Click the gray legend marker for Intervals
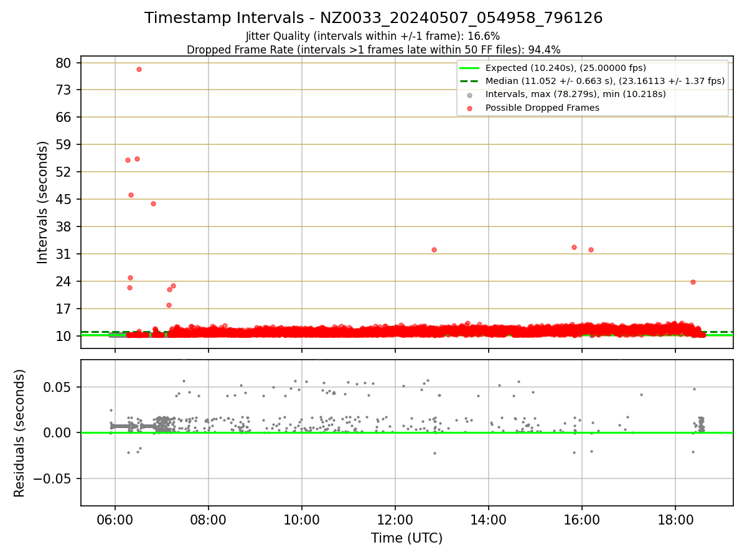The height and width of the screenshot is (560, 747). click(x=469, y=95)
